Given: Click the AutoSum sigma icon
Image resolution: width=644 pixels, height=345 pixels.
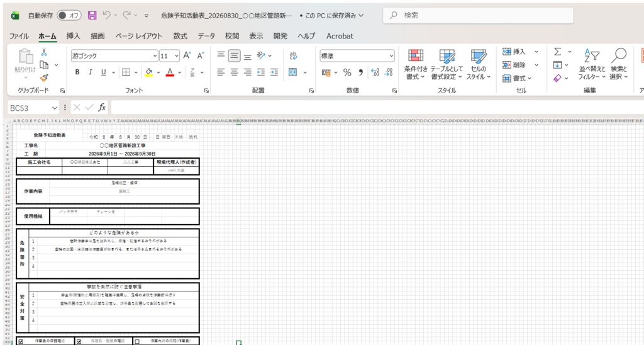Looking at the screenshot, I should tap(557, 52).
